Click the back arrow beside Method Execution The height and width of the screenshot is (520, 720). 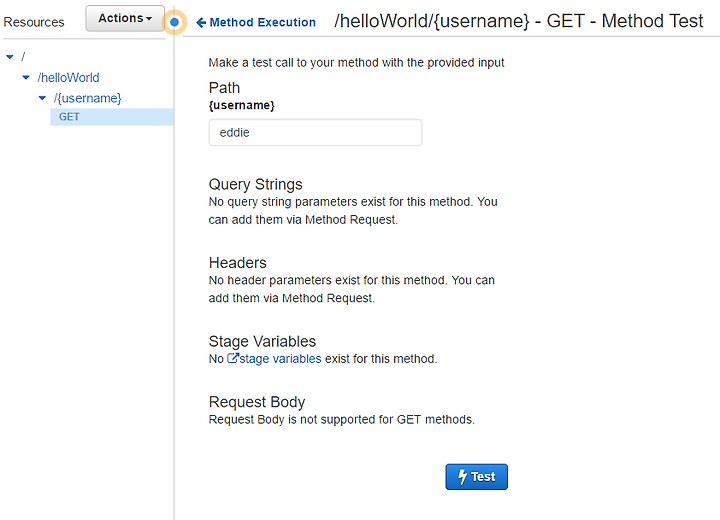201,23
